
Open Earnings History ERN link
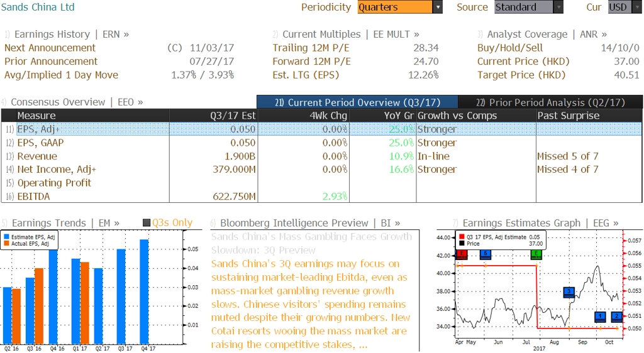click(72, 35)
